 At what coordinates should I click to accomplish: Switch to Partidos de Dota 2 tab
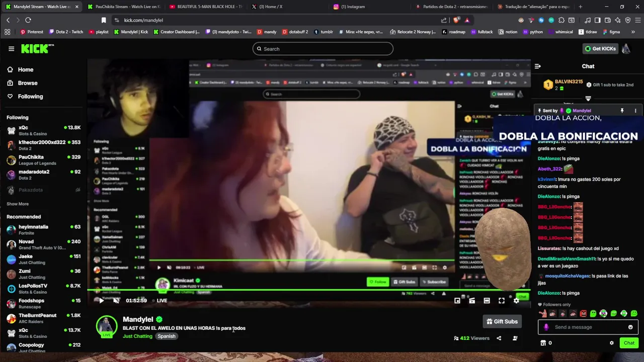coord(451,7)
